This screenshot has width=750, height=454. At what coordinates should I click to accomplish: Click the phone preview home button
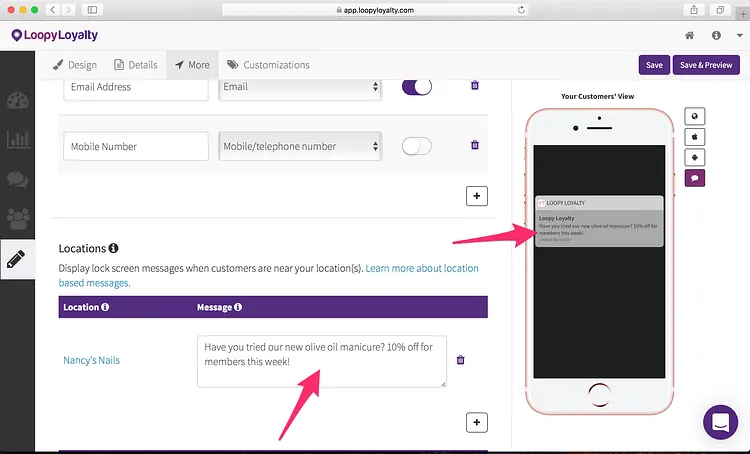click(x=599, y=395)
